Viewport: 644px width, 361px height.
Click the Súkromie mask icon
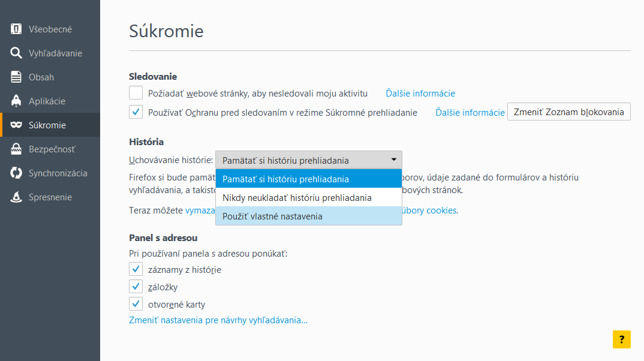coord(16,125)
